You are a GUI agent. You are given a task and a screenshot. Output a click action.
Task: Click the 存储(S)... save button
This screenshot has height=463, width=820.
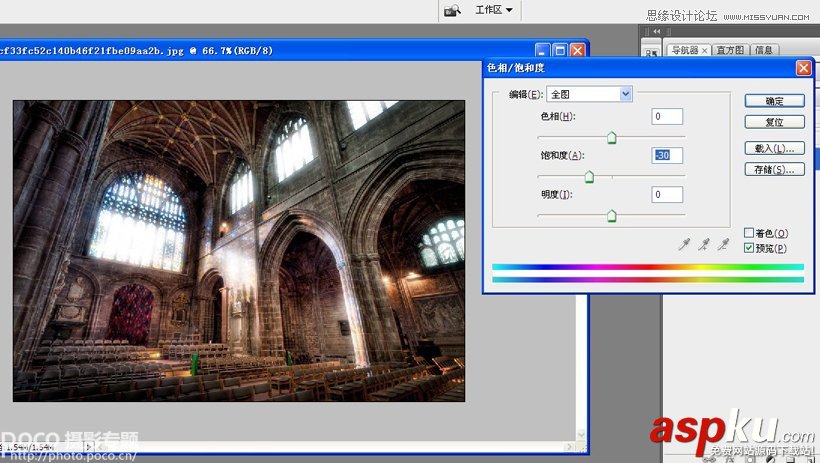pos(775,169)
